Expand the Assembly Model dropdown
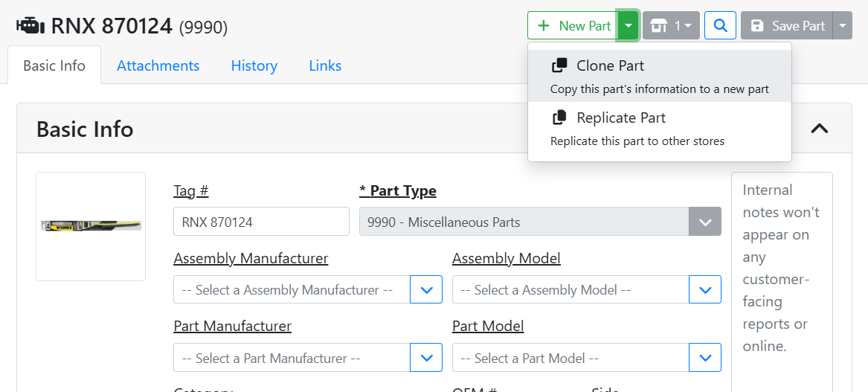868x392 pixels. coord(704,290)
